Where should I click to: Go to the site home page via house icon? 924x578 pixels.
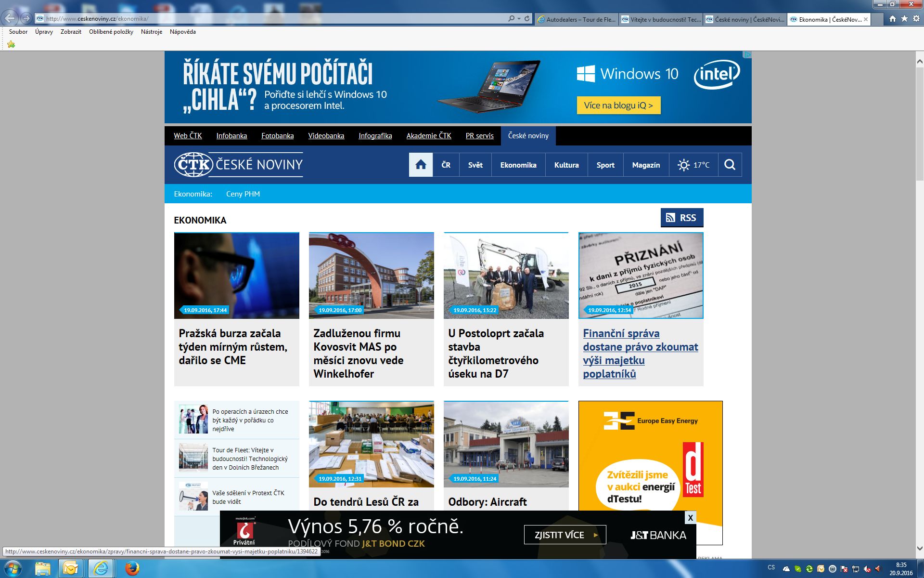[x=421, y=165]
